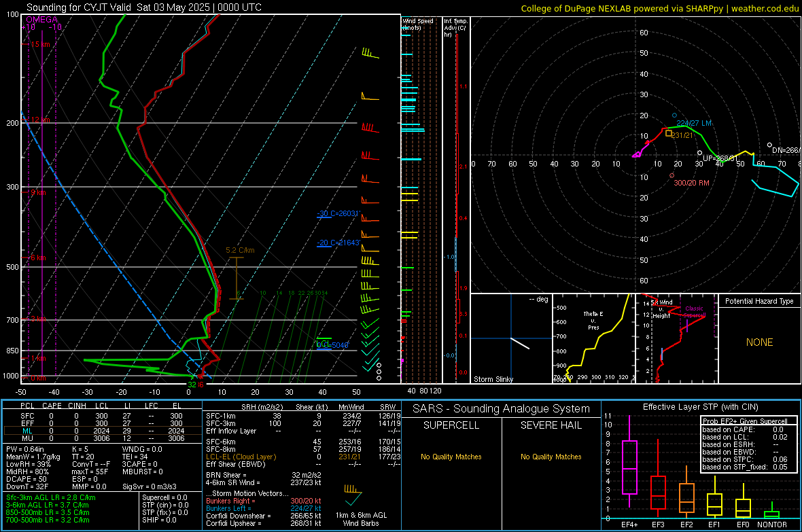Click the Corfidi downshear circle marker on hodograph

click(769, 145)
